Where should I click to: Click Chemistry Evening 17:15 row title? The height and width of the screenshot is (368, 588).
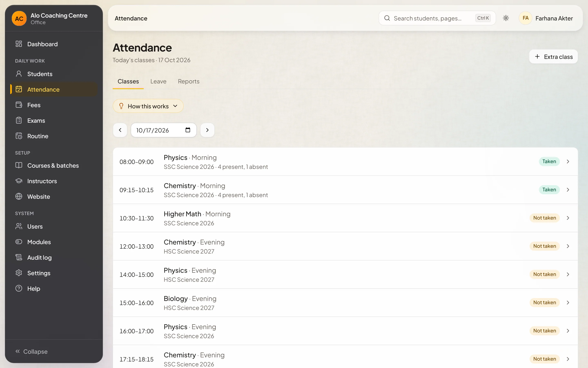(x=194, y=355)
